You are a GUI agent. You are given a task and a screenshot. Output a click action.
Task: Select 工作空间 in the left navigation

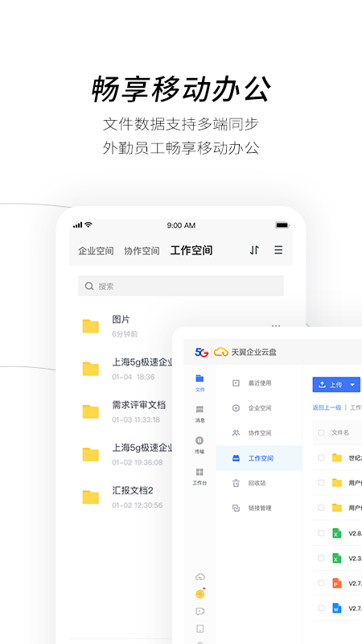259,458
